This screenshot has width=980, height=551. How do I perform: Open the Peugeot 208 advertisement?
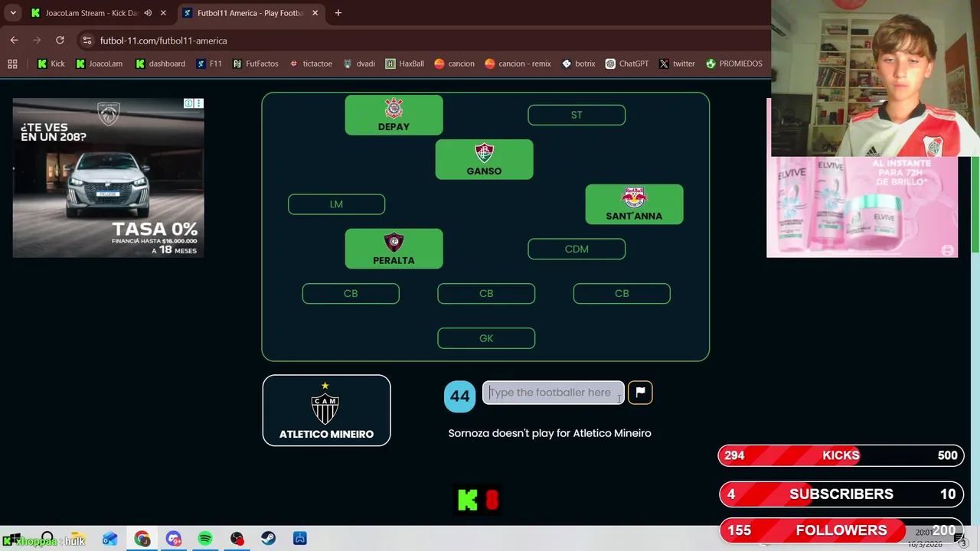click(108, 177)
